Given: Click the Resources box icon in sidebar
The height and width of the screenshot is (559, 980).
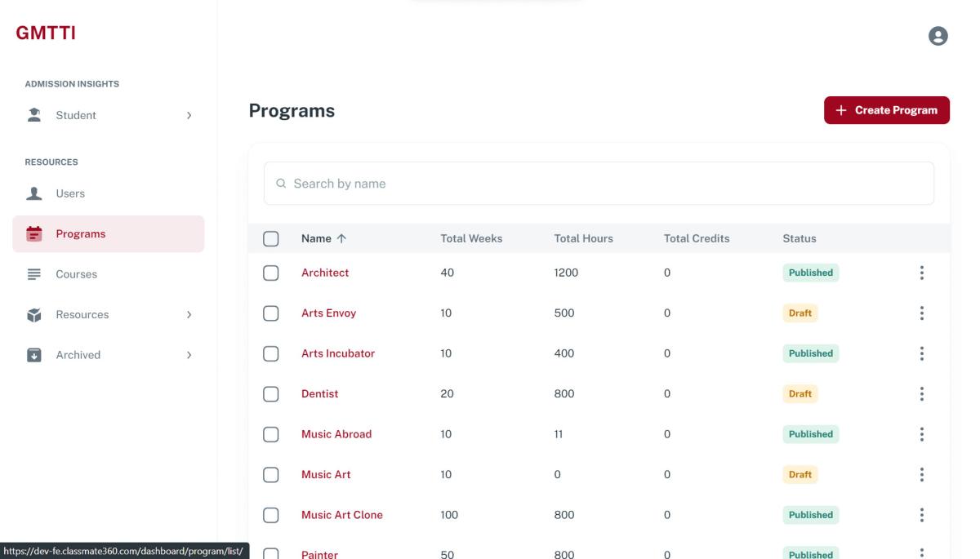Looking at the screenshot, I should click(34, 314).
